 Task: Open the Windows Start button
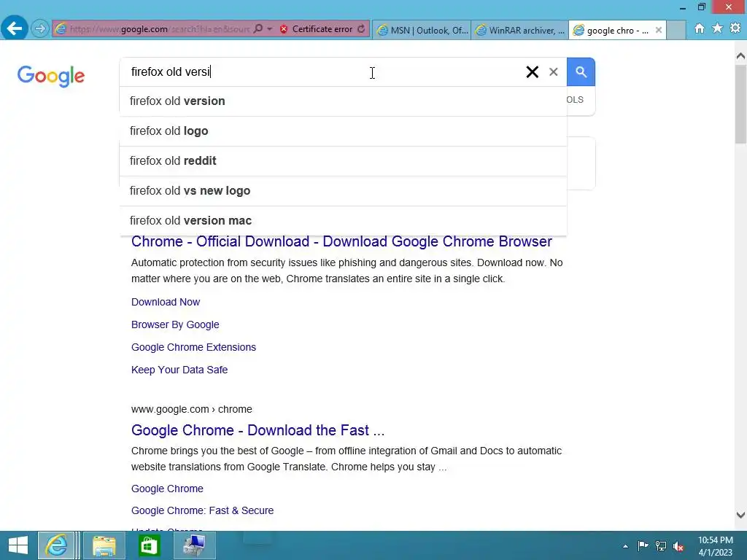click(18, 545)
